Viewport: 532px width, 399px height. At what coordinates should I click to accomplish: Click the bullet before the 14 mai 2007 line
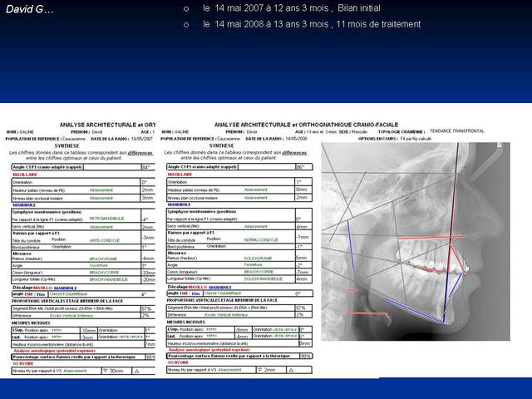click(x=185, y=8)
